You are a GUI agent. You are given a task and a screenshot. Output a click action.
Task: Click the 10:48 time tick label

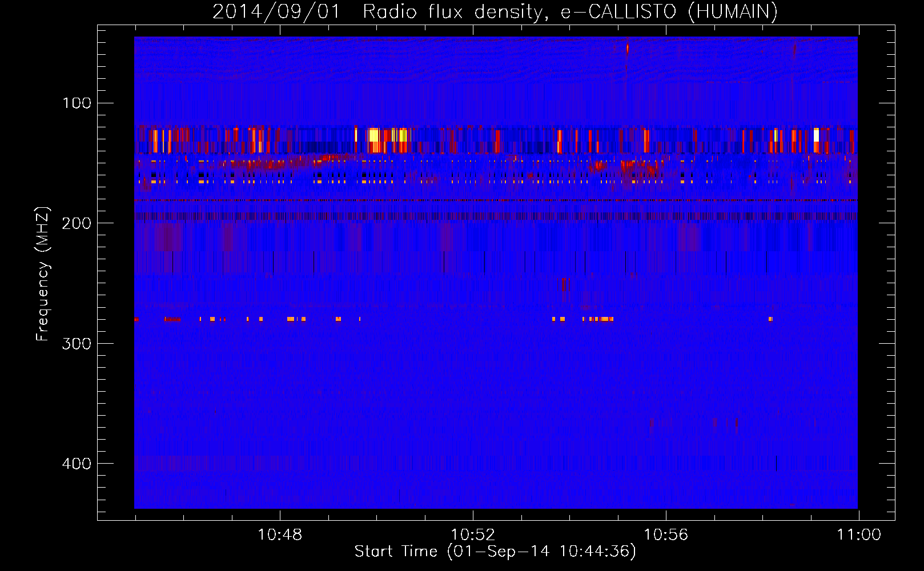[280, 535]
